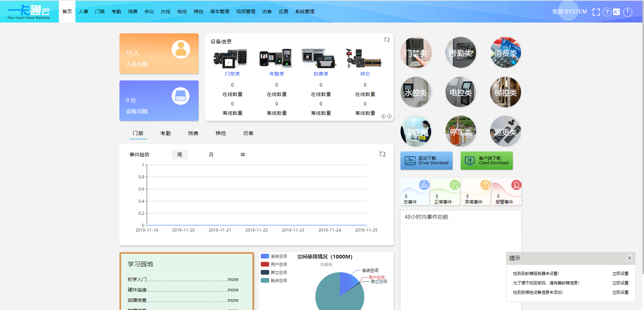Open the 水控类 circular module icon
Viewport: 644px width, 310px height.
click(416, 92)
